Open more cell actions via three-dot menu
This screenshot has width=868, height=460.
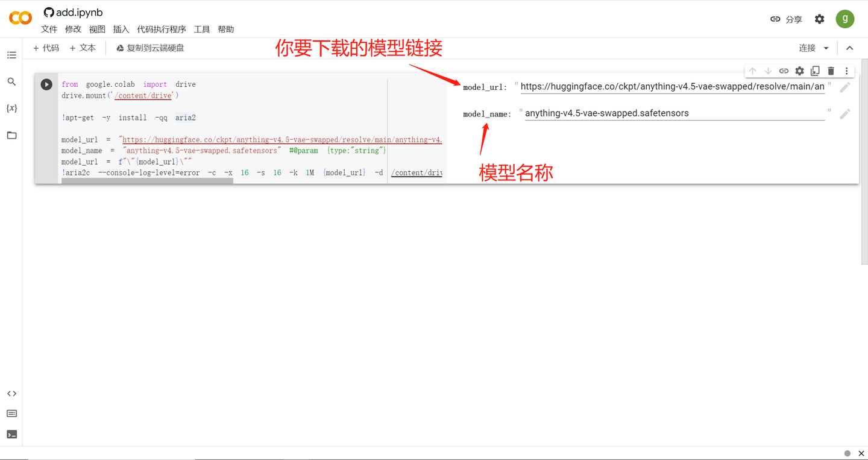pyautogui.click(x=846, y=71)
